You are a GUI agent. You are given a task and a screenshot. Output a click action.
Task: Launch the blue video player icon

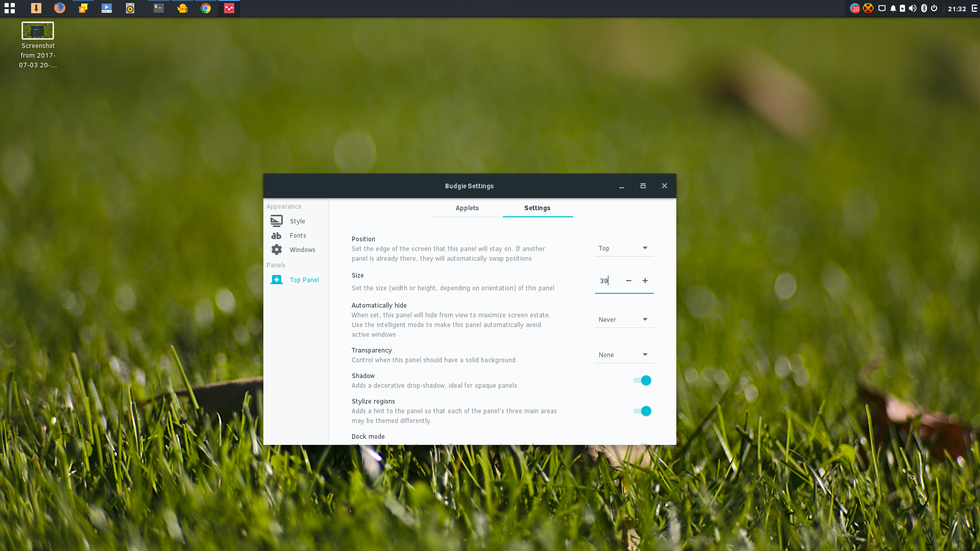pos(107,8)
